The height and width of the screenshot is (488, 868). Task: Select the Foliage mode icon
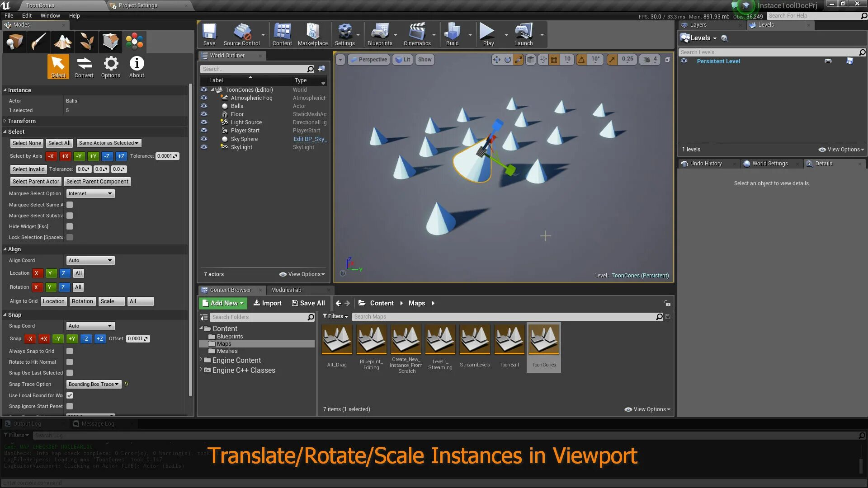(x=86, y=42)
